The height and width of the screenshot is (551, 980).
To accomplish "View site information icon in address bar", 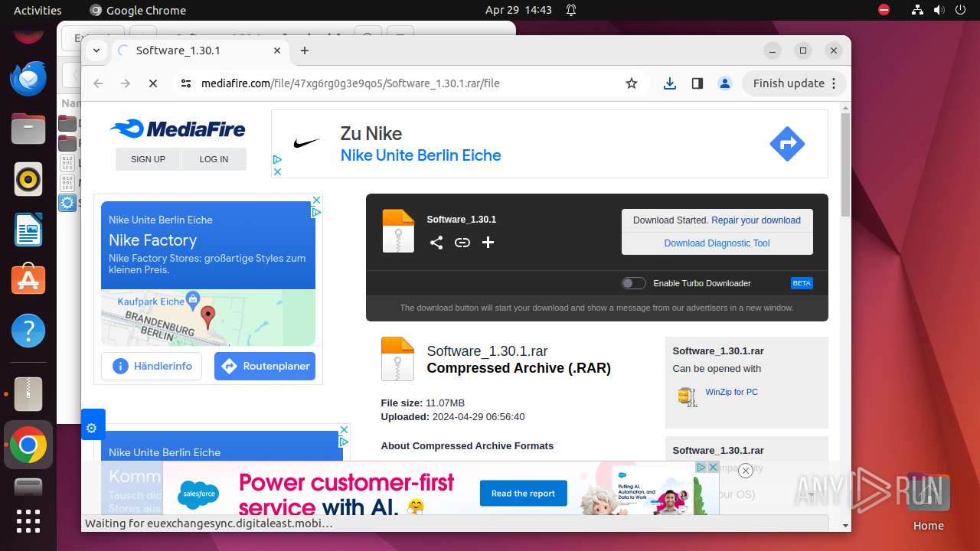I will pos(186,83).
